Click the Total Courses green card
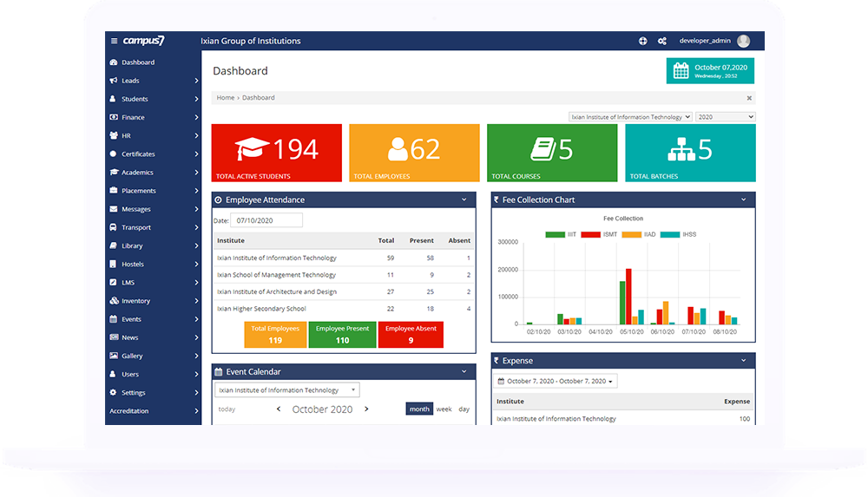 (x=552, y=153)
